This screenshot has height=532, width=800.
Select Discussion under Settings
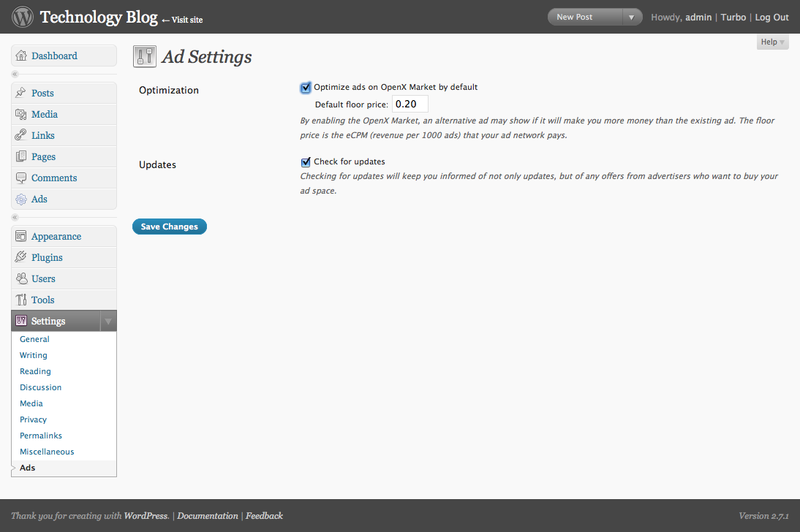(40, 387)
